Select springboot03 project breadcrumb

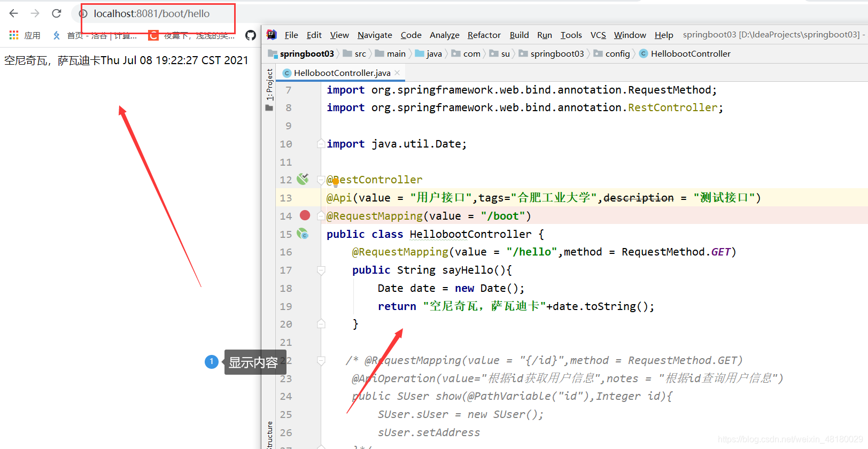tap(301, 53)
